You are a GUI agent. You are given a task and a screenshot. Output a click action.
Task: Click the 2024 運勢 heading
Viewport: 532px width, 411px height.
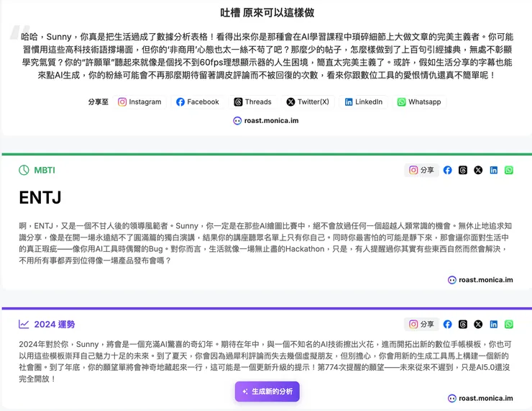pos(55,324)
